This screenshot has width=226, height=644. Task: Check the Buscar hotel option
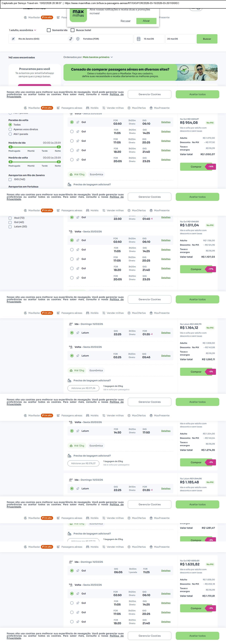click(73, 30)
